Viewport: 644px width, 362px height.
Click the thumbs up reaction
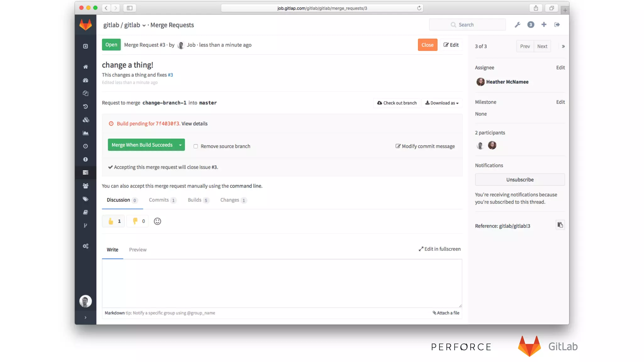pos(114,221)
